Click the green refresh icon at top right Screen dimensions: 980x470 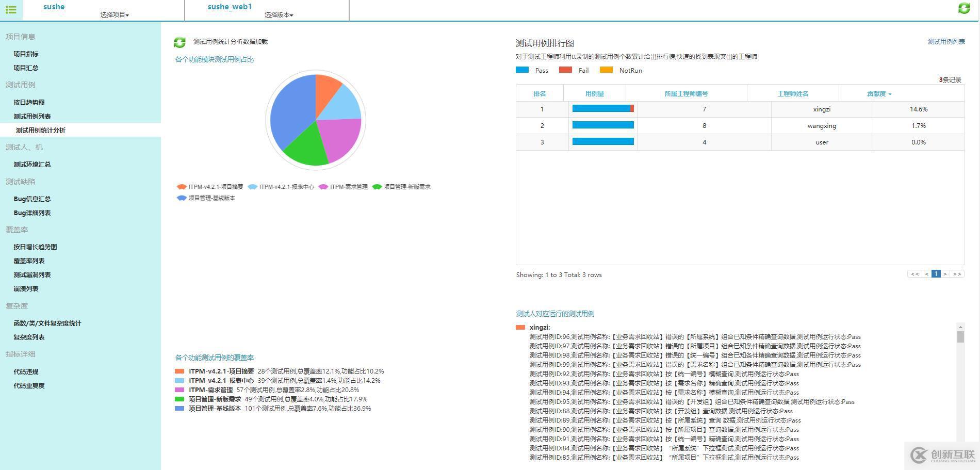pos(963,8)
